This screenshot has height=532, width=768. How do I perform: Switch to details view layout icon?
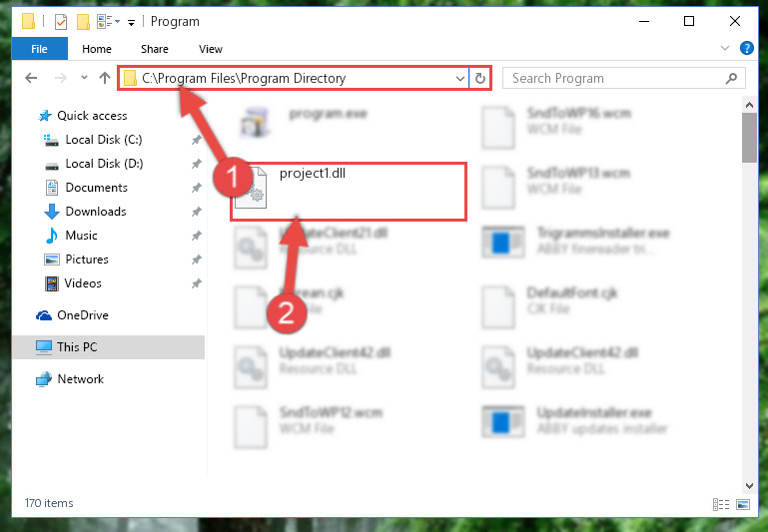721,504
